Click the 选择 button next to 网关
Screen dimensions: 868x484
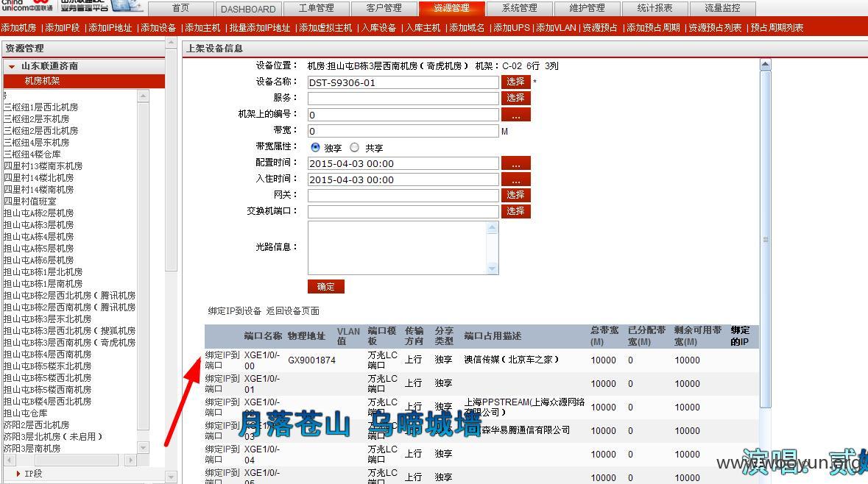[516, 195]
